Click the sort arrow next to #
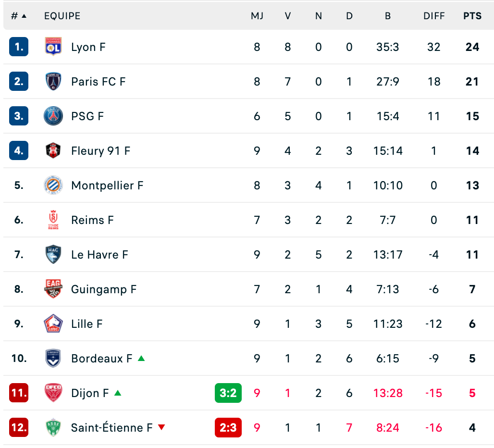 click(x=24, y=16)
